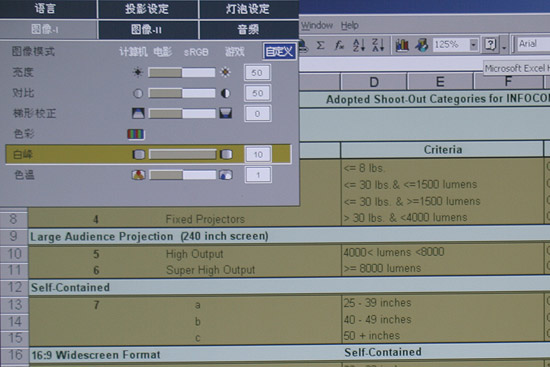Sort ascending with the A-Z icon
This screenshot has height=367, width=550.
click(x=359, y=45)
